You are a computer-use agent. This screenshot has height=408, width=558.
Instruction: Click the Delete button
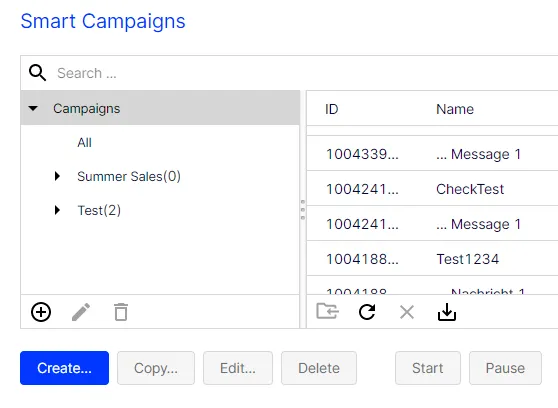(319, 368)
